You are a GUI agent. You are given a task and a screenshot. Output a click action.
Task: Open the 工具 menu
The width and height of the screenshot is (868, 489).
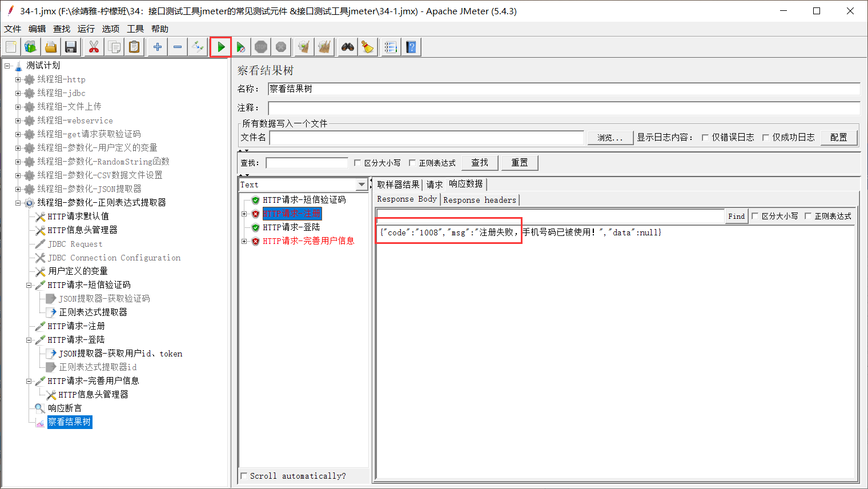(135, 29)
